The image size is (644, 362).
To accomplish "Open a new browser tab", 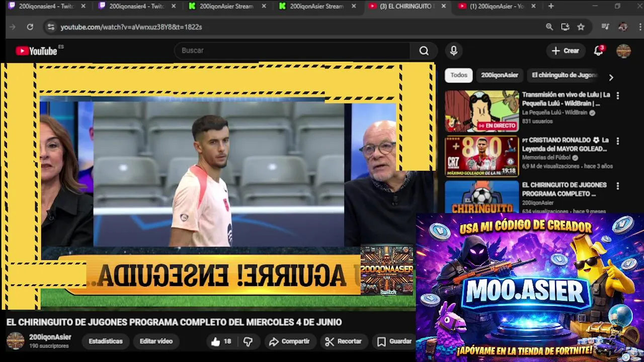I will pos(551,7).
